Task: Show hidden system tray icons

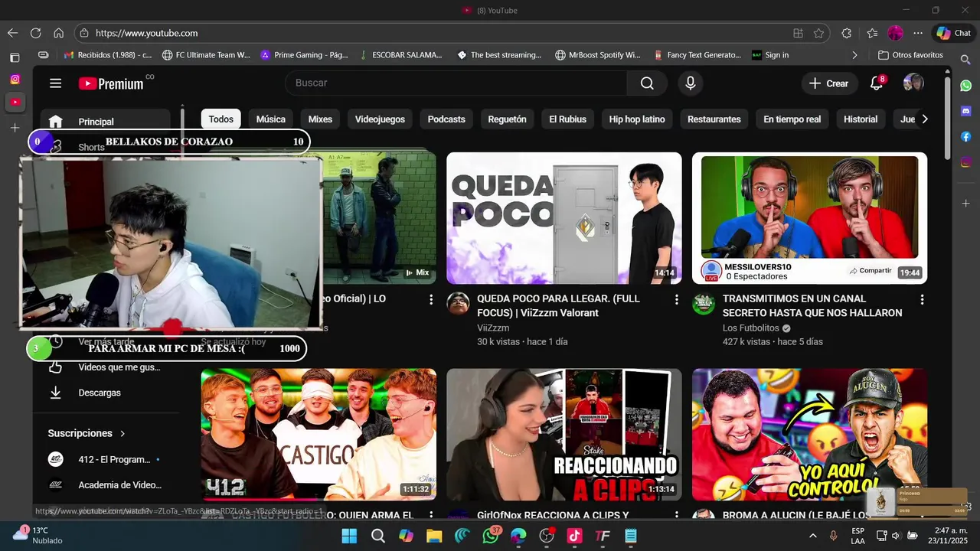Action: click(812, 536)
